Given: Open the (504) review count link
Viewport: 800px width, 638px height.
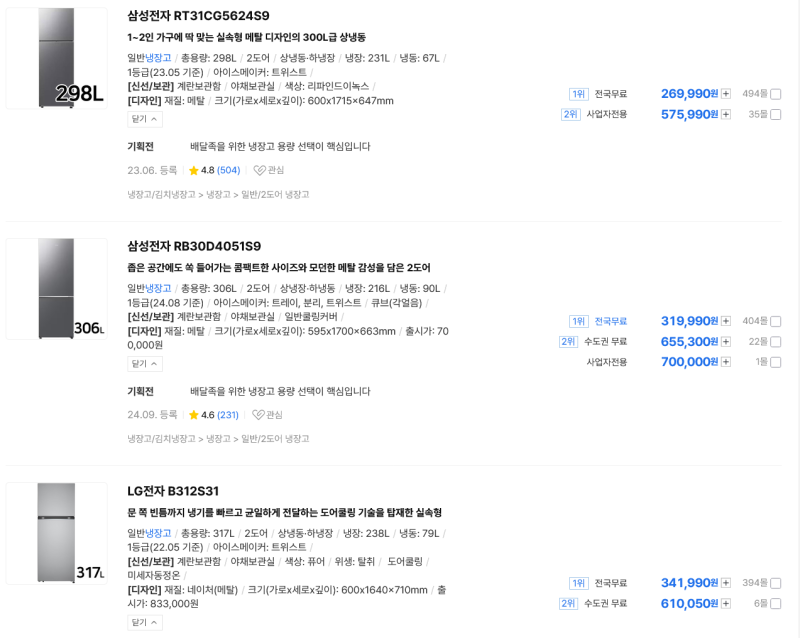Looking at the screenshot, I should tap(229, 170).
